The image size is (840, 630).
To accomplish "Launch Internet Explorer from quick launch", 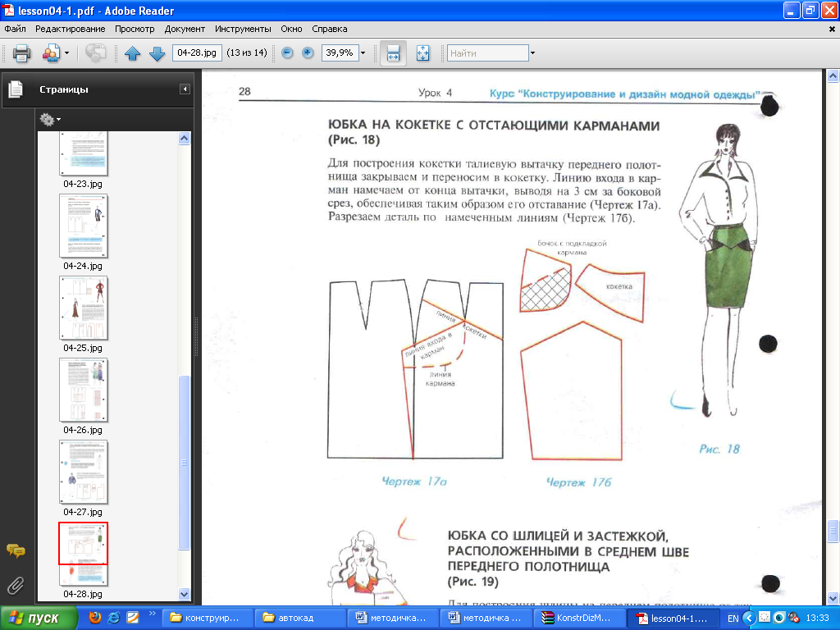I will [113, 618].
